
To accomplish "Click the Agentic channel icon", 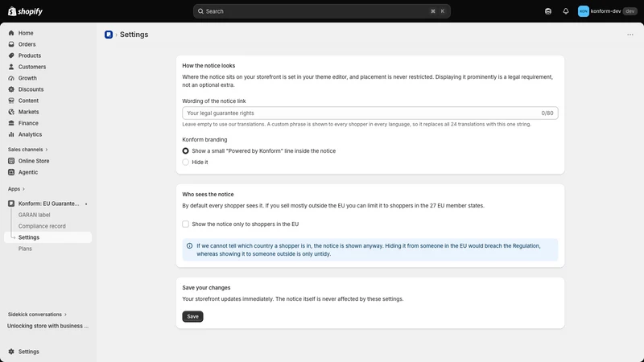I will click(11, 172).
